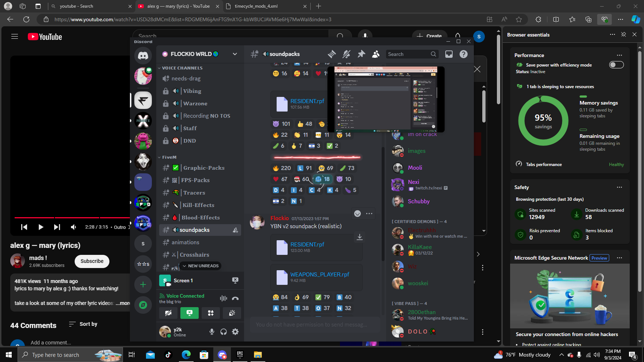
Task: Open Secure Network card more options
Action: [619, 258]
